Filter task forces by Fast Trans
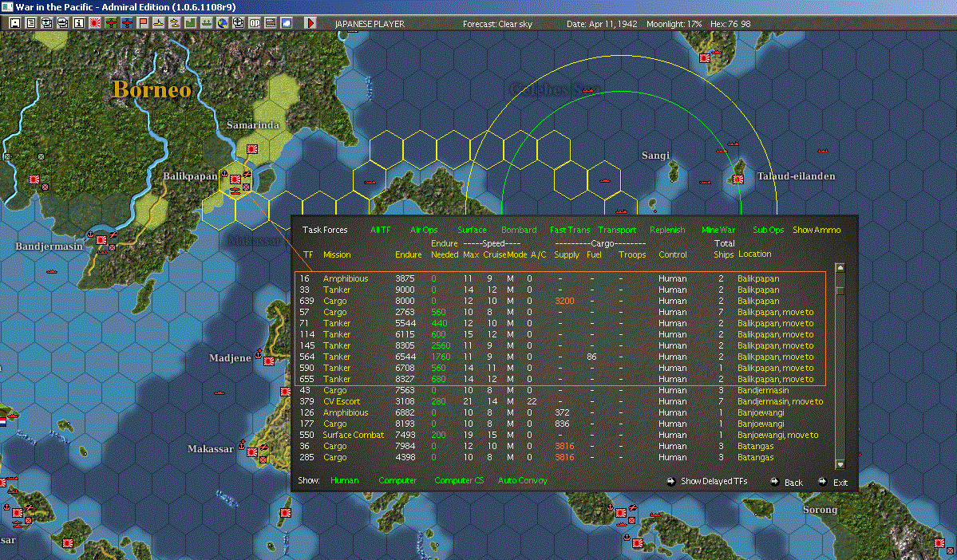Image resolution: width=957 pixels, height=560 pixels. pos(569,230)
